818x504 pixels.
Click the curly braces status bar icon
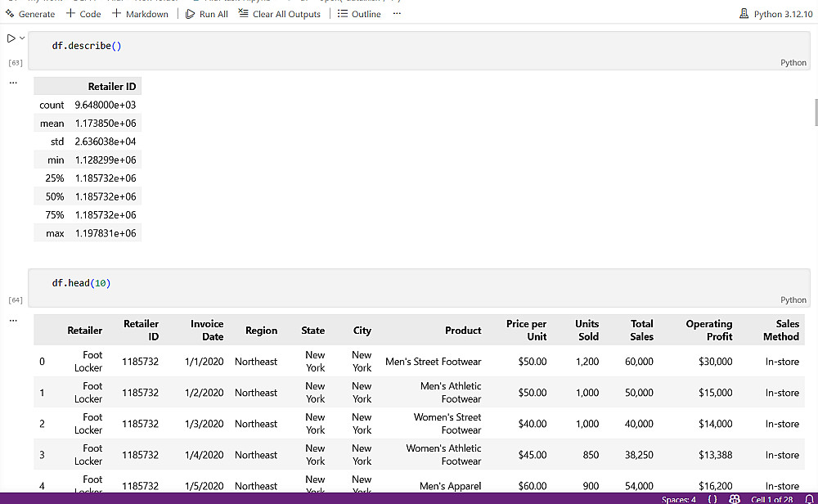(x=712, y=499)
